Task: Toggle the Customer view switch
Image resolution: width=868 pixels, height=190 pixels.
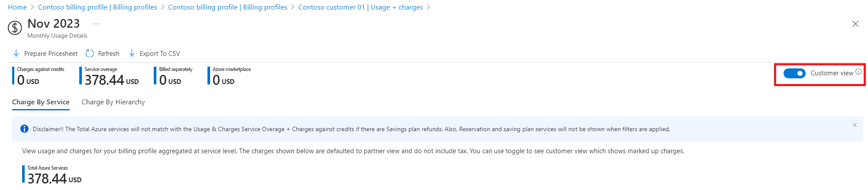Action: (x=794, y=73)
